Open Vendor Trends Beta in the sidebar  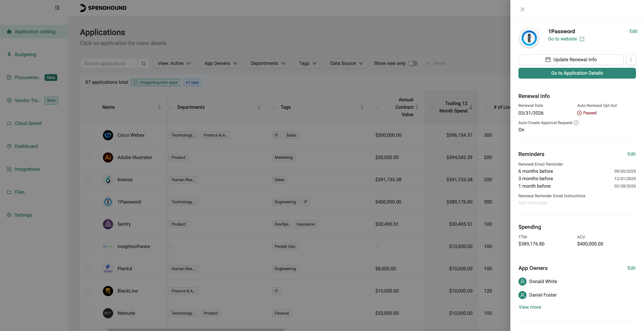point(34,101)
